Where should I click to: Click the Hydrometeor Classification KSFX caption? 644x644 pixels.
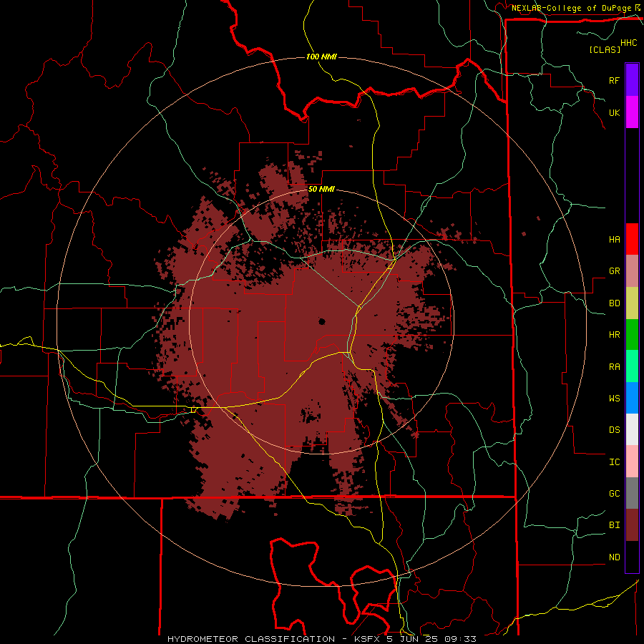coord(322,639)
